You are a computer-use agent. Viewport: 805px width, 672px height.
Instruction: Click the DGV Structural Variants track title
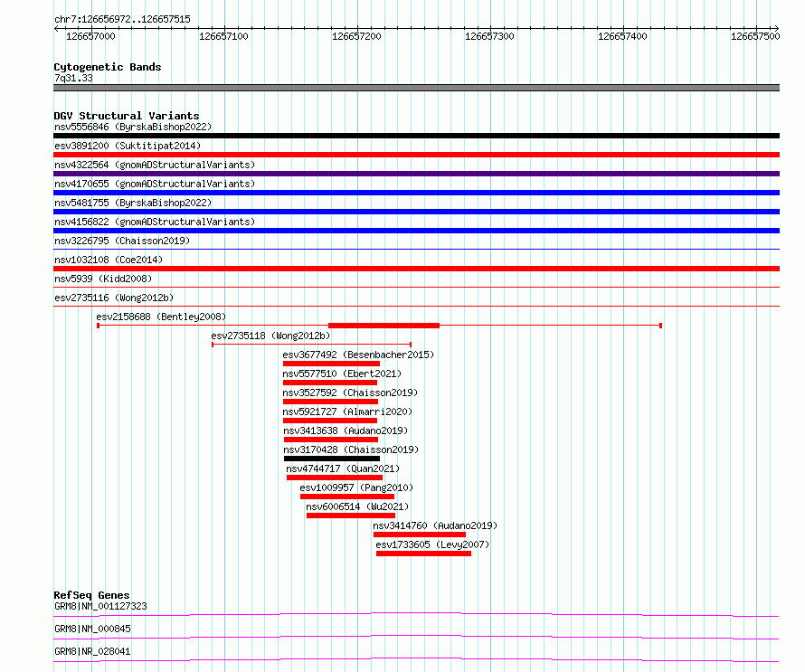pos(127,116)
